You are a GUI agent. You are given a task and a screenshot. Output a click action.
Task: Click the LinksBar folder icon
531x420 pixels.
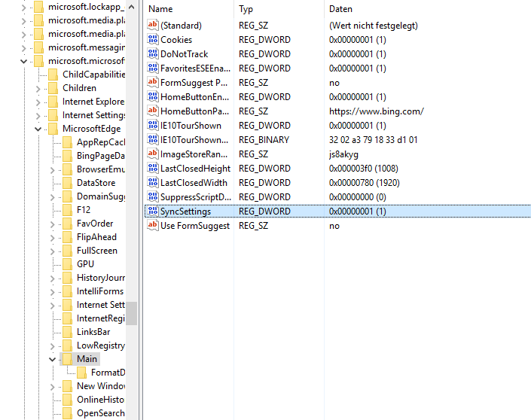[x=67, y=332]
